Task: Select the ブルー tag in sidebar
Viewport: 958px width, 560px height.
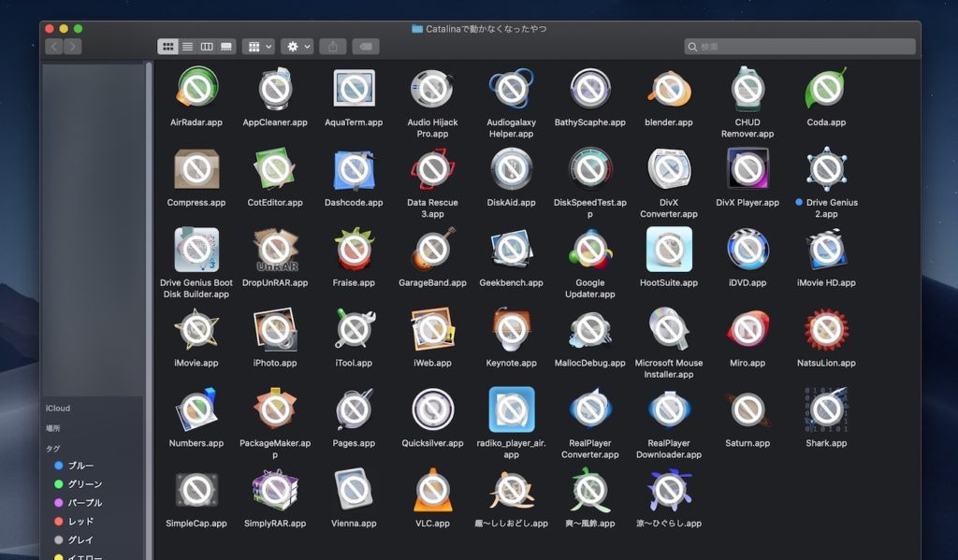Action: click(80, 466)
